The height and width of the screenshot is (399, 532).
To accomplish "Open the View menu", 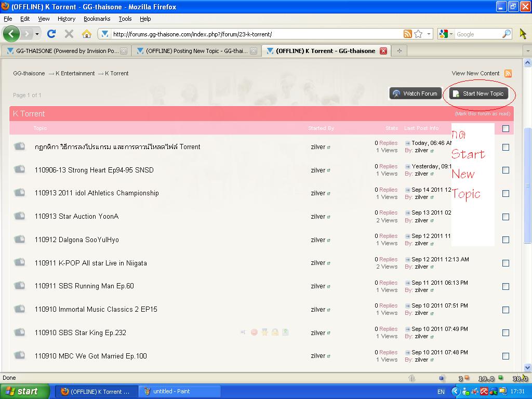I will 44,19.
